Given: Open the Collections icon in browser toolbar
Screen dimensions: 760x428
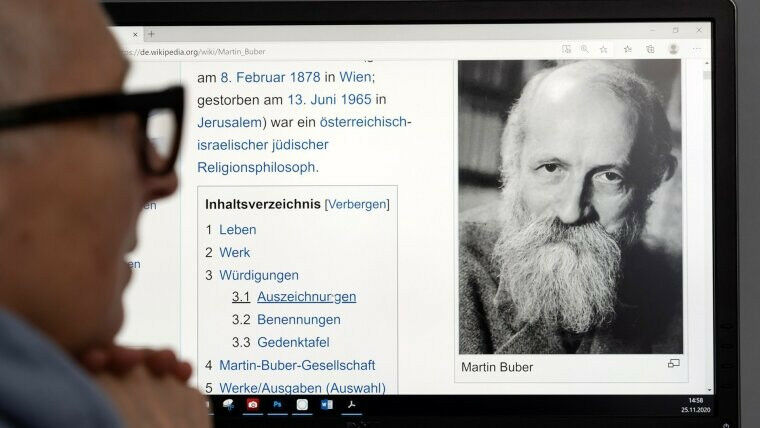Looking at the screenshot, I should [650, 48].
